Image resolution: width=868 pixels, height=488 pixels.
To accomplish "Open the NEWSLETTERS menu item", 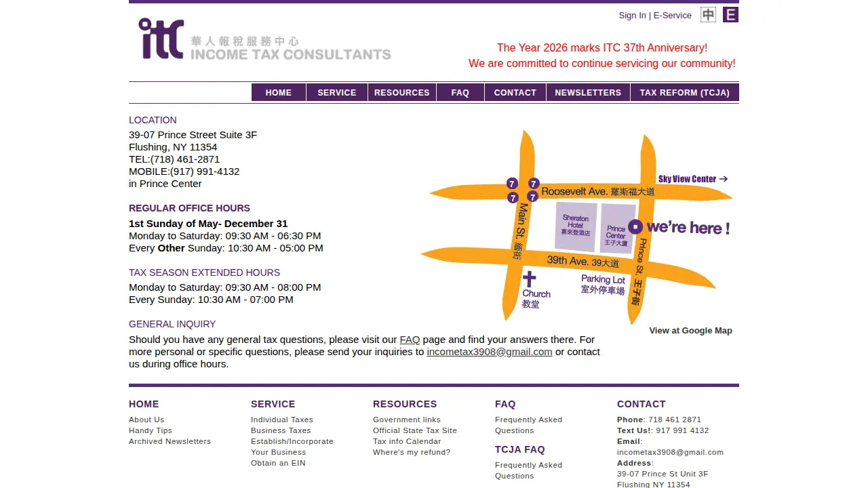I will pos(588,92).
